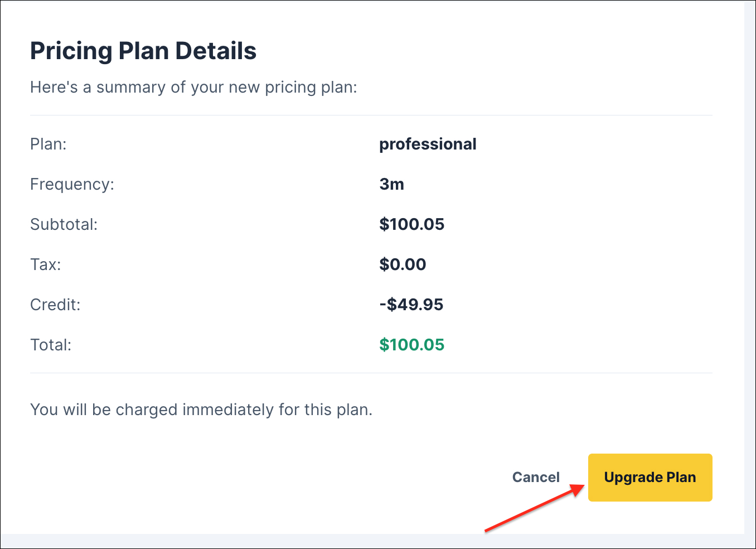The height and width of the screenshot is (549, 756).
Task: Click the divider line above the Plan row
Action: click(371, 115)
